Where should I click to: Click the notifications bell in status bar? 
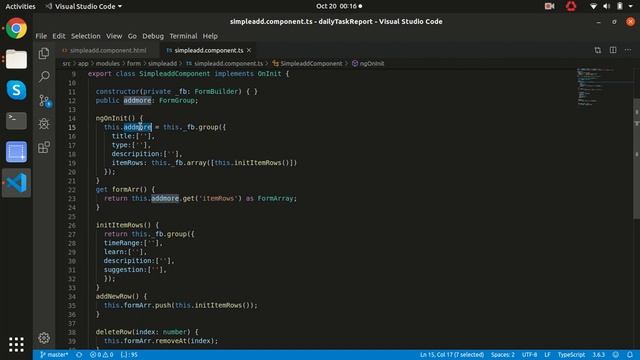(630, 355)
